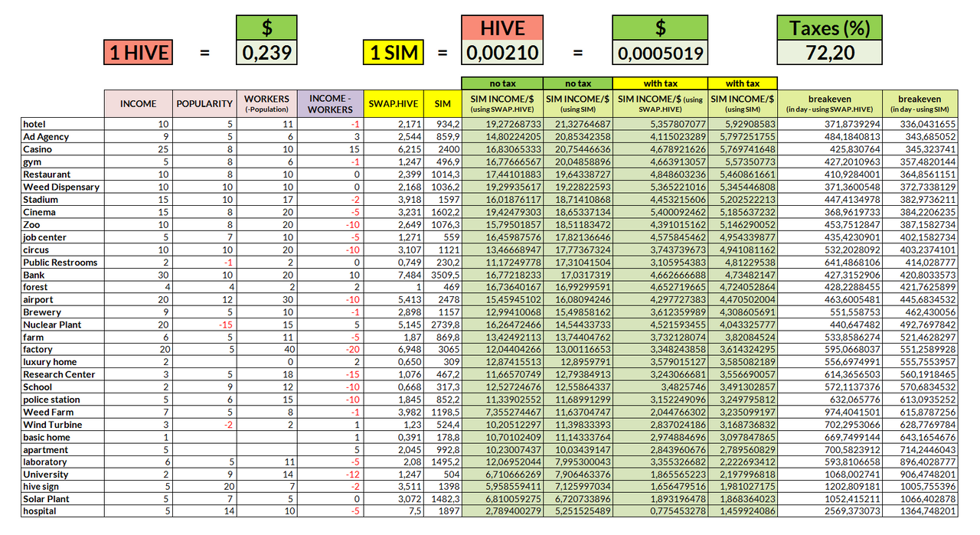Select the 'Brewery' row label
This screenshot has height=535, width=980.
coord(63,312)
